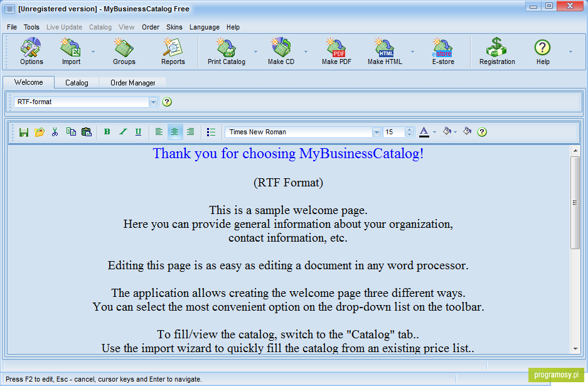
Task: Switch to the Catalog tab
Action: pos(77,82)
